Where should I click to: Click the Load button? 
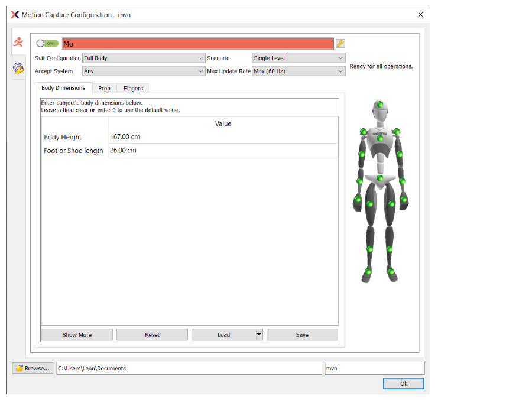tap(224, 334)
